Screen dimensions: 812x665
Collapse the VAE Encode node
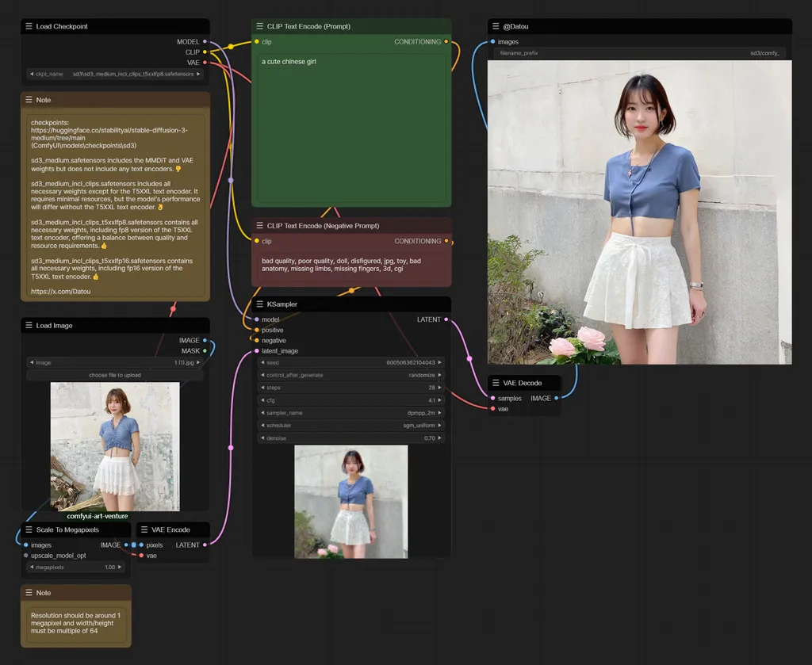pyautogui.click(x=143, y=529)
